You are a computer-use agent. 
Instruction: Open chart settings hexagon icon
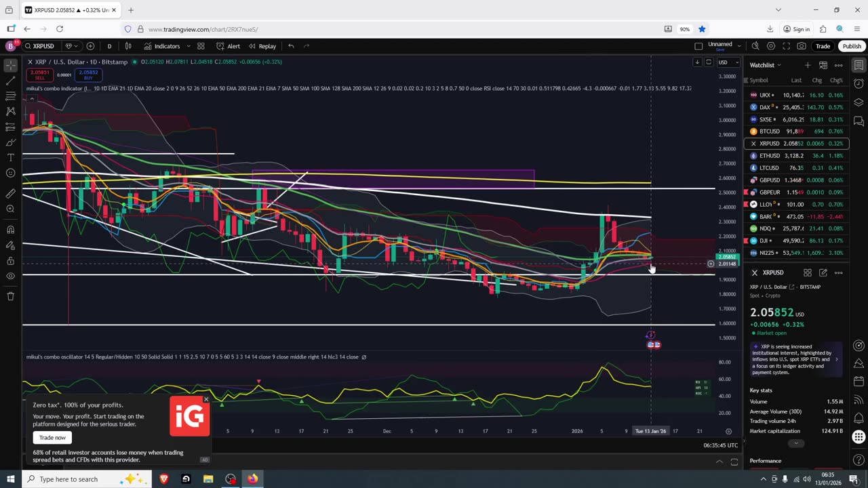point(771,46)
